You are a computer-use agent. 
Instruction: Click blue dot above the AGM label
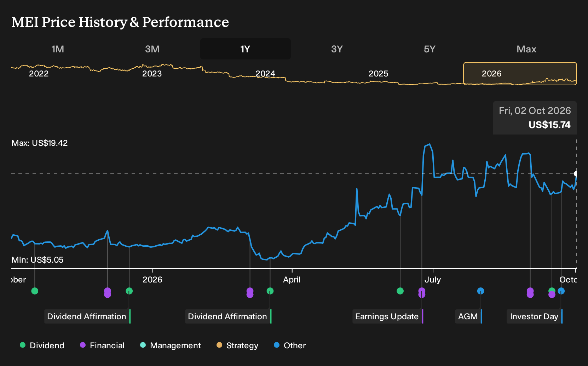480,291
